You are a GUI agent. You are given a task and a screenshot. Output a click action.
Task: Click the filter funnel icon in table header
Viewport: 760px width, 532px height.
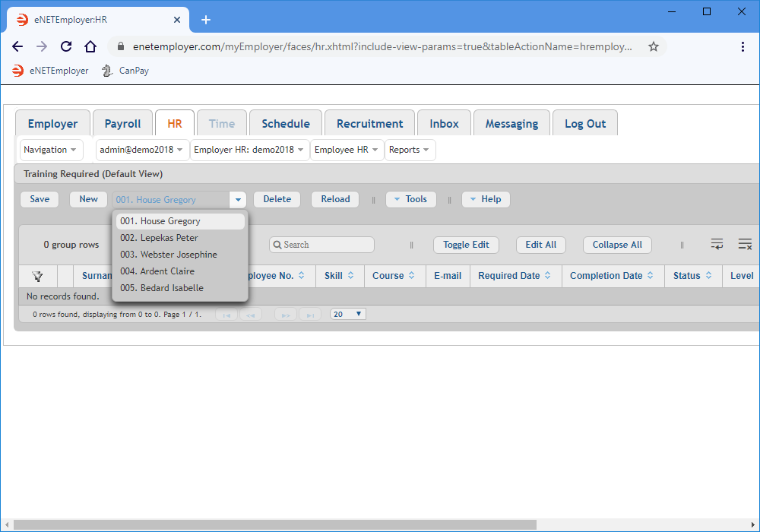37,276
